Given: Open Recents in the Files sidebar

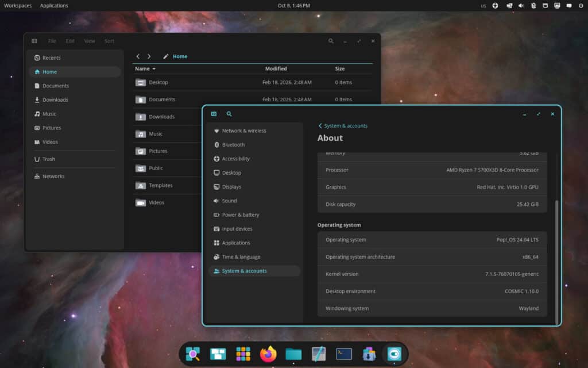Looking at the screenshot, I should click(75, 58).
